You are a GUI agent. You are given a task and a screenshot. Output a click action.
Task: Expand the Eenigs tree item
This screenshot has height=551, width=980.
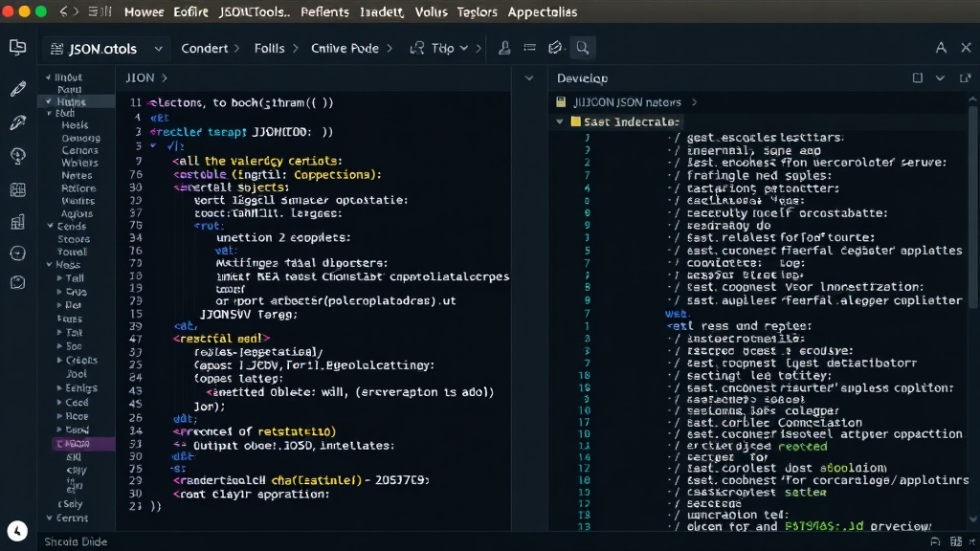pos(59,387)
